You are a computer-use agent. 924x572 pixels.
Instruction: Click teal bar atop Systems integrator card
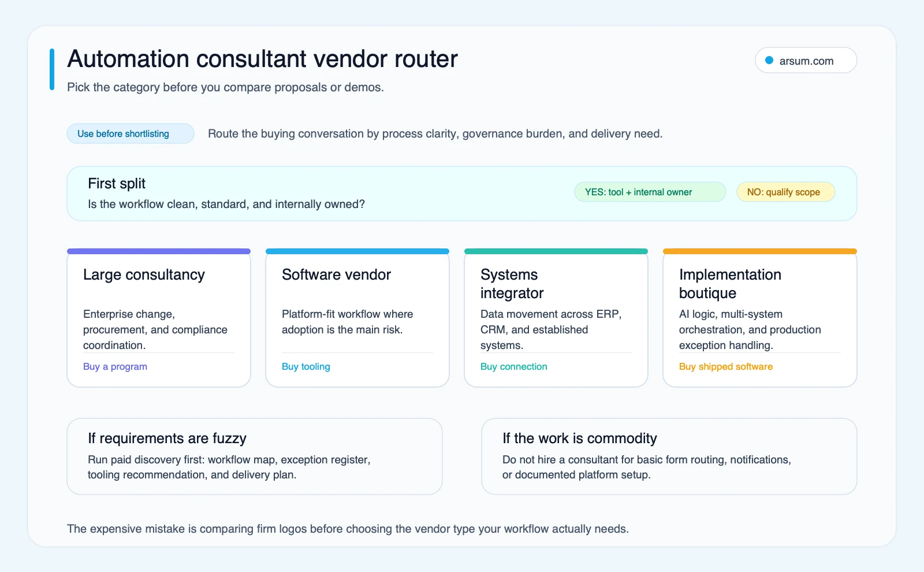(x=556, y=251)
